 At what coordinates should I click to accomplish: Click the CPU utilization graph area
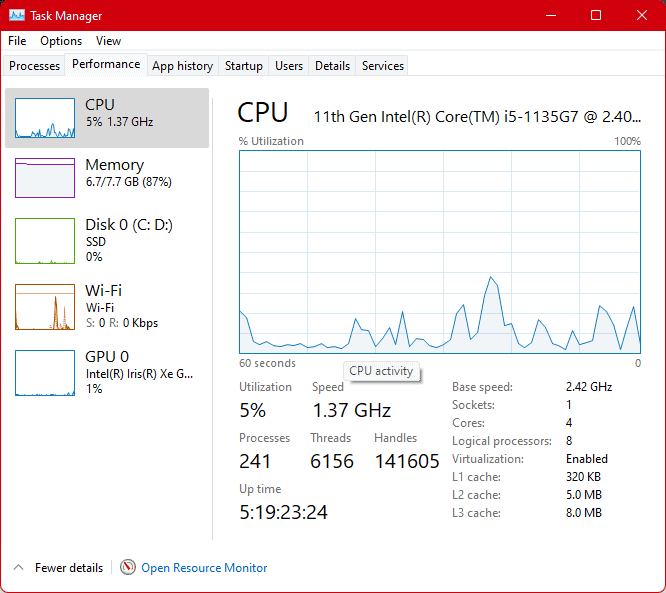click(440, 251)
